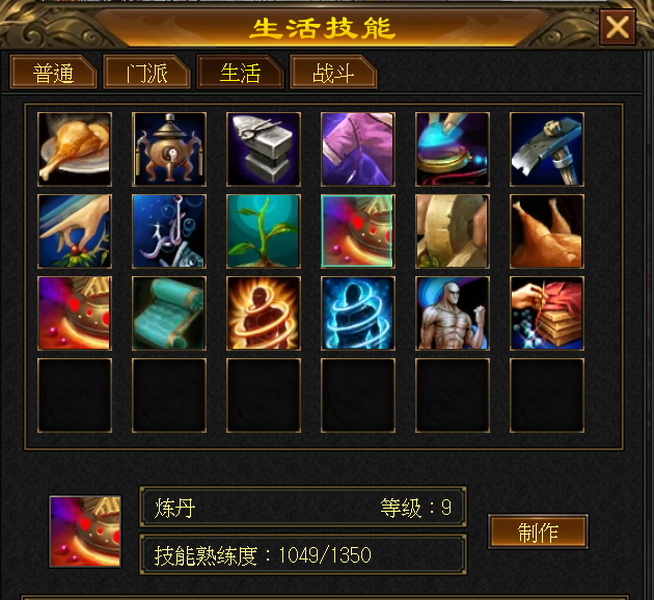Click the first empty skill slot
Image resolution: width=654 pixels, height=600 pixels.
click(x=75, y=395)
